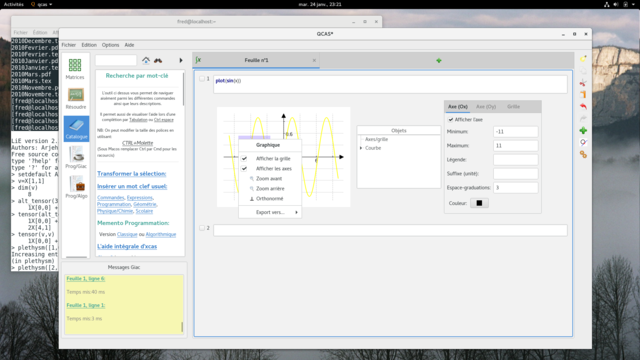
Task: Click the Zoom arrière magnifier entry
Action: pyautogui.click(x=270, y=189)
